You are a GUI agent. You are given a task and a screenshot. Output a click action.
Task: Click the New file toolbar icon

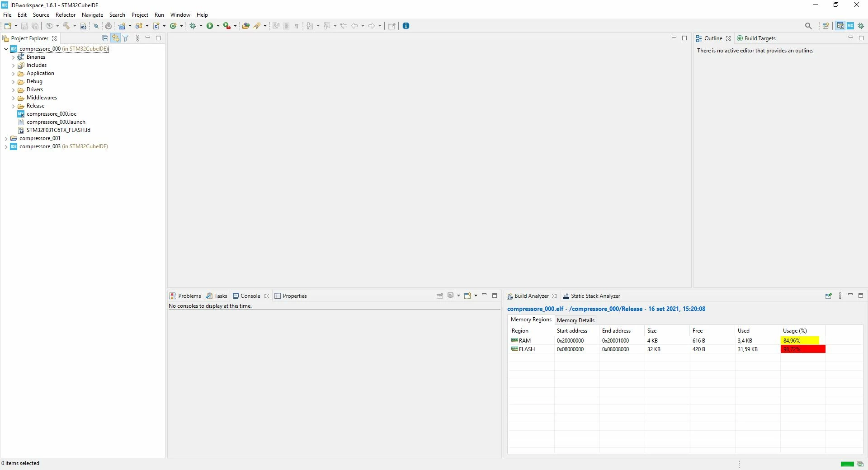click(7, 26)
